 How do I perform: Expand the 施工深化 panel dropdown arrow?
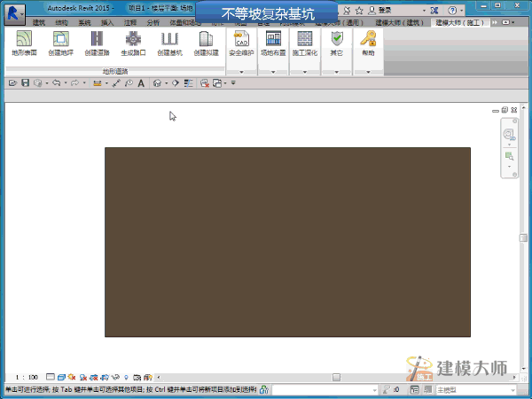coord(305,72)
